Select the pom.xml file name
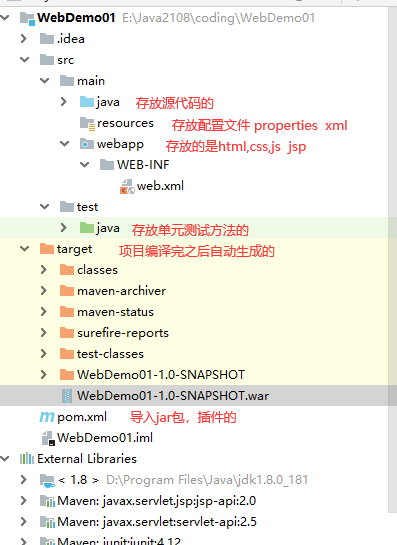 tap(82, 417)
